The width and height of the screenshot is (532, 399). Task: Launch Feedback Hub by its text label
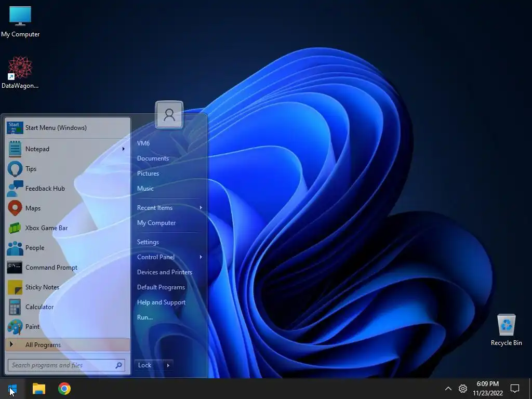[45, 189]
